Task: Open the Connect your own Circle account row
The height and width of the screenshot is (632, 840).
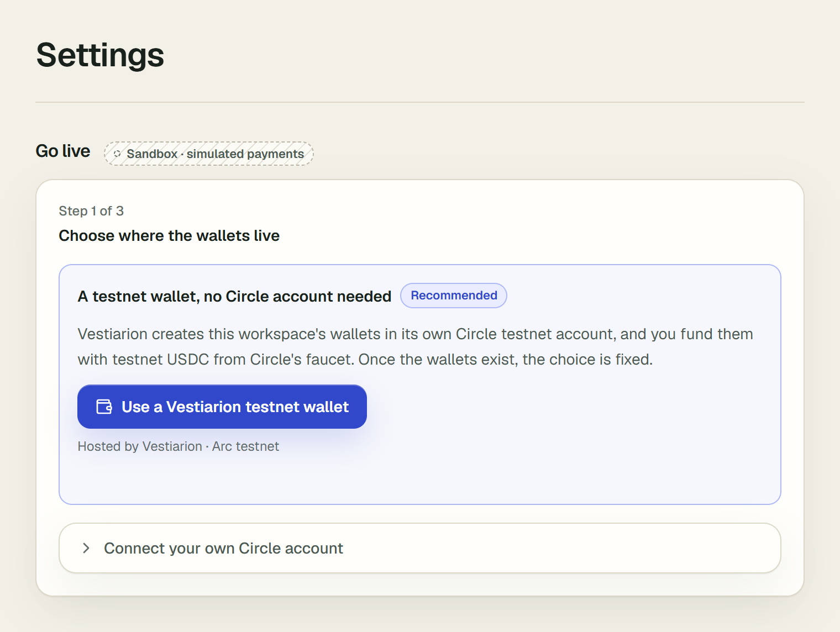Action: tap(420, 548)
